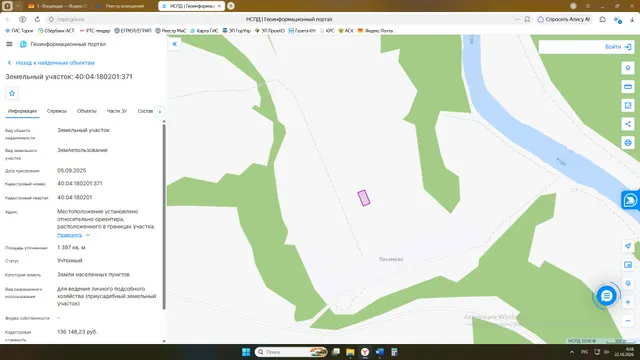Open the hamburger menu of the geoportal
Screen dimensions: 640x360
(9, 44)
